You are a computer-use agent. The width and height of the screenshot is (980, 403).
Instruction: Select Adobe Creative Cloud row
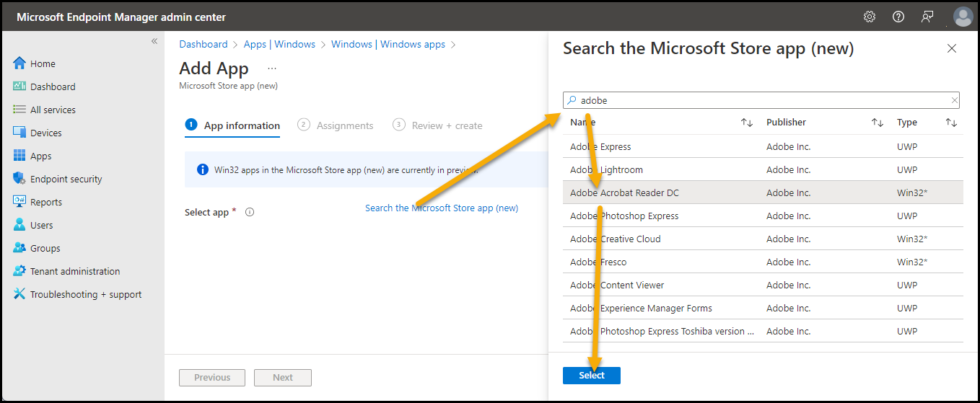coord(763,239)
